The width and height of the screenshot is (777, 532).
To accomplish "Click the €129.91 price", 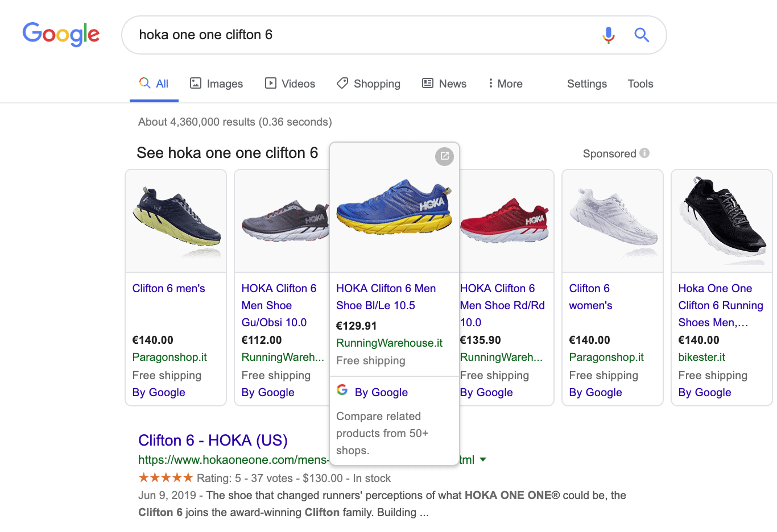I will tap(356, 326).
